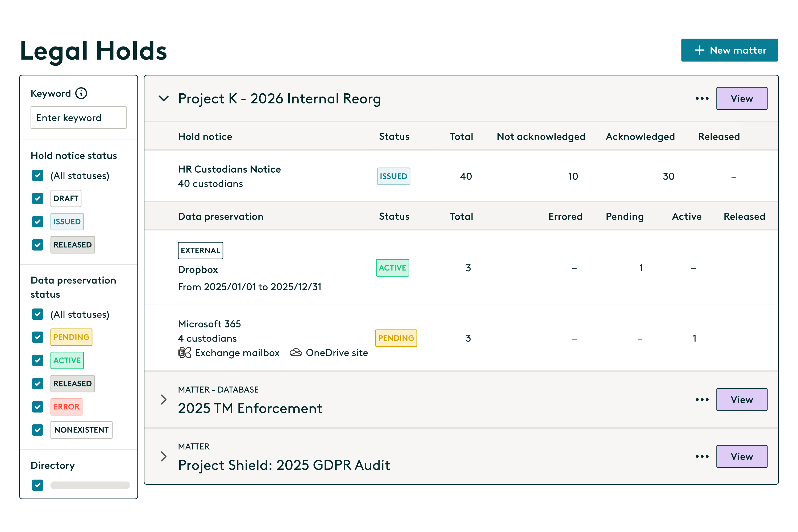Uncheck the PENDING data preservation status
The image size is (798, 532).
pyautogui.click(x=38, y=337)
